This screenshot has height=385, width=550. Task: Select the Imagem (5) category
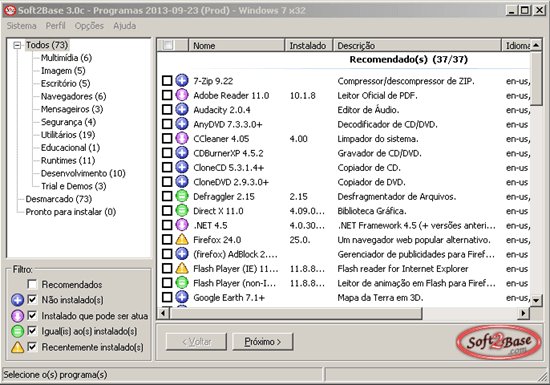tap(63, 71)
